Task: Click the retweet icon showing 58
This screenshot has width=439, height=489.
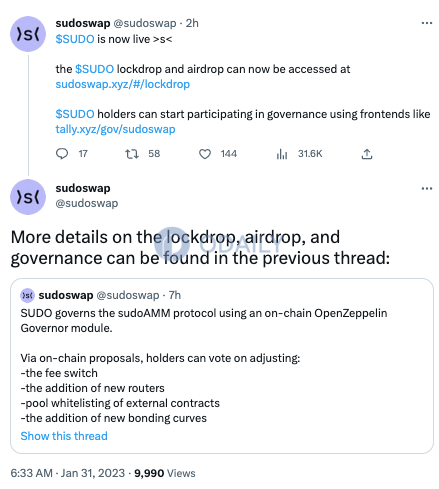Action: (132, 154)
